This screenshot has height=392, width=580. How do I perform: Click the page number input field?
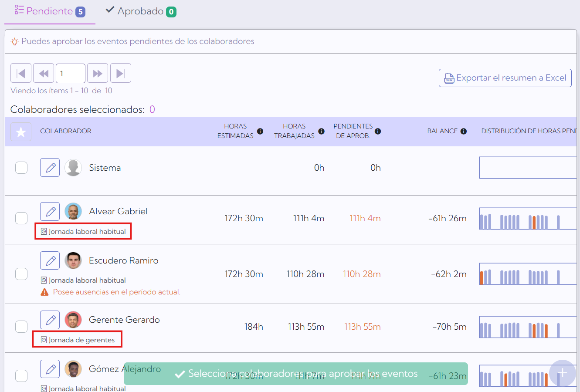[71, 73]
